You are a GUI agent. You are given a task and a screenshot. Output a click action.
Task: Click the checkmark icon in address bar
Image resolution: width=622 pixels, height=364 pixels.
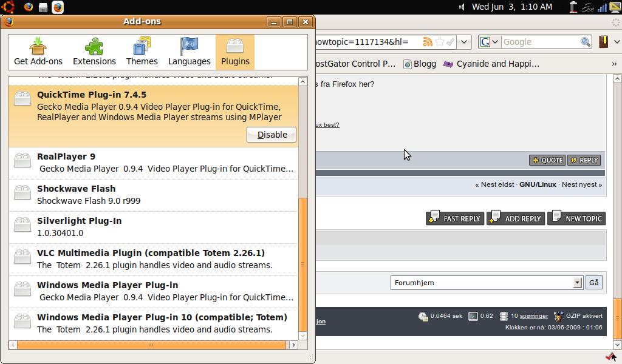point(450,42)
